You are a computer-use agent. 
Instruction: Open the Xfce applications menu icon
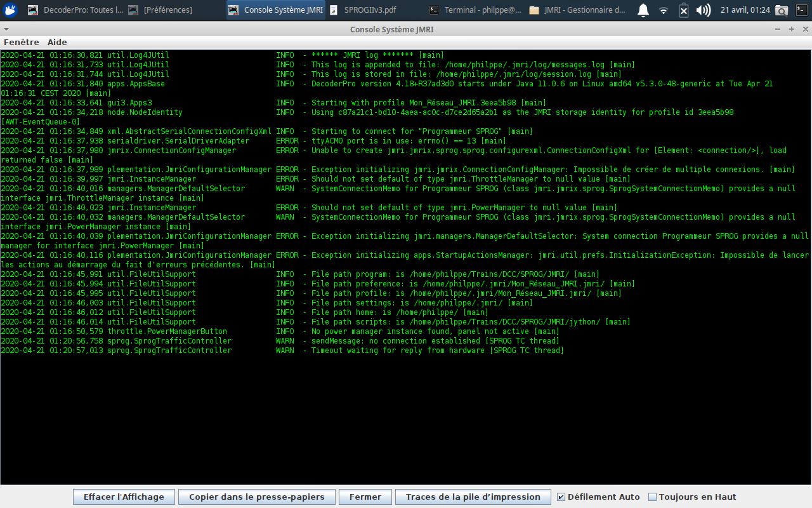pos(10,10)
